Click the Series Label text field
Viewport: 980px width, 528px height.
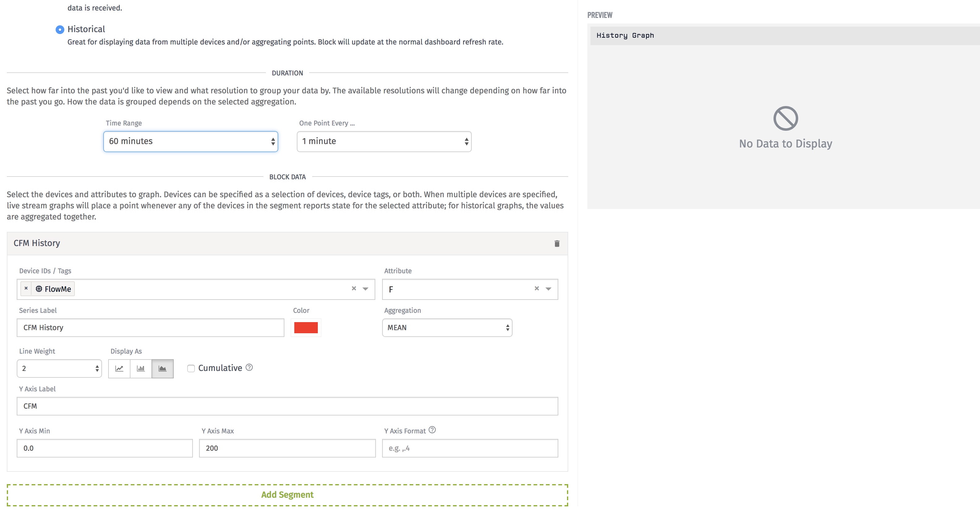tap(150, 328)
